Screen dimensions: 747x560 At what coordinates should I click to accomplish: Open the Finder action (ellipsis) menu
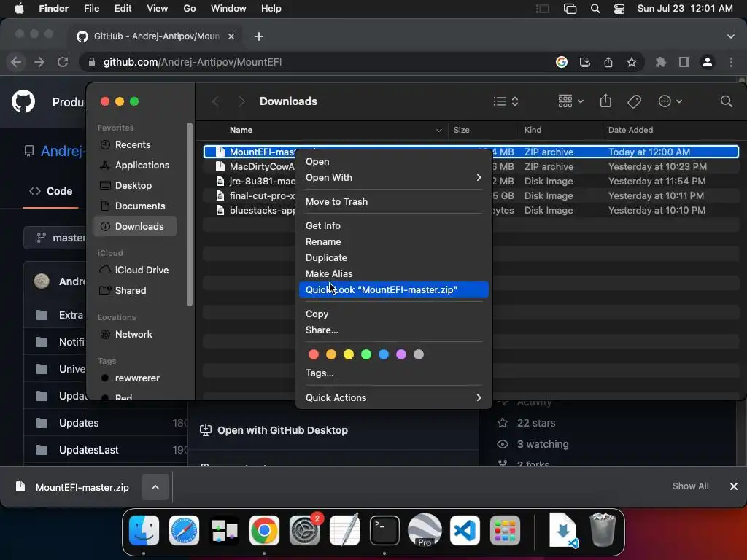tap(670, 101)
